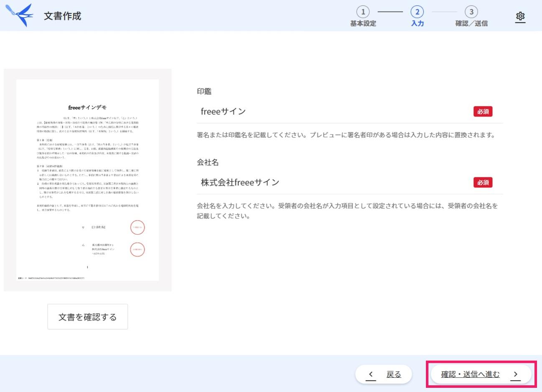542x392 pixels.
Task: Select step 2 入力
Action: click(417, 17)
